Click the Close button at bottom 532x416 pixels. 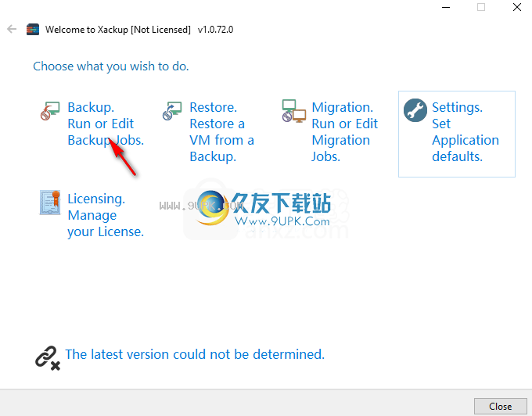(500, 406)
